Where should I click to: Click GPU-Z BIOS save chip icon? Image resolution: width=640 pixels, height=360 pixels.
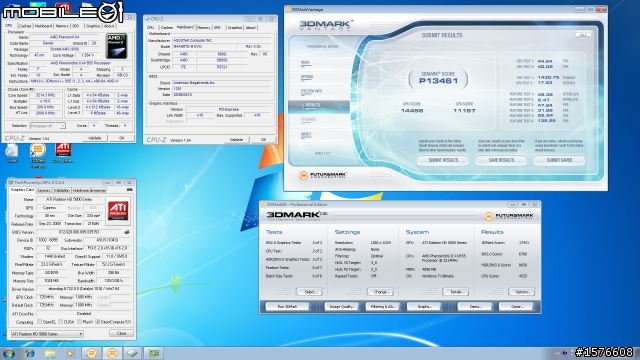[x=127, y=232]
